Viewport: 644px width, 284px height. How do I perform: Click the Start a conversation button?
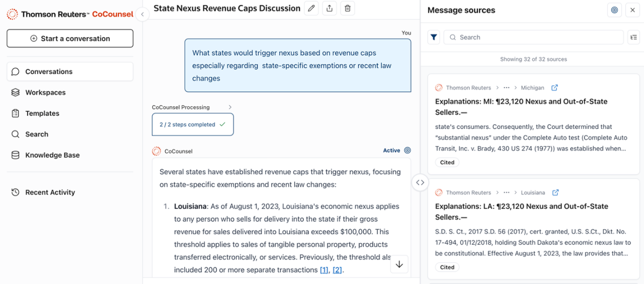(70, 38)
